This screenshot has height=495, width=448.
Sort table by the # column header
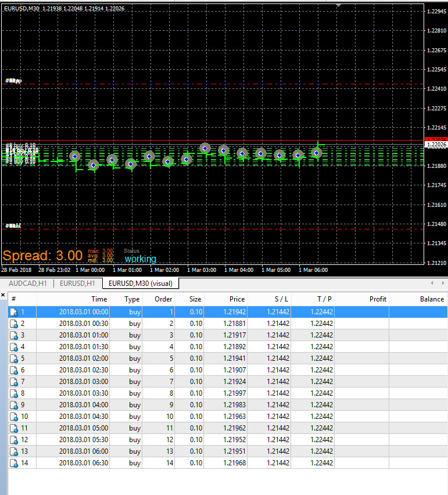(23, 299)
